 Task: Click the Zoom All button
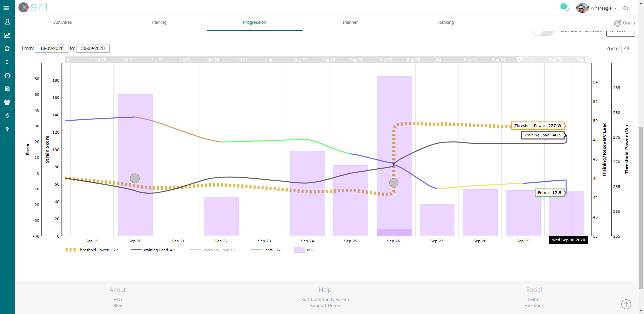tap(626, 49)
